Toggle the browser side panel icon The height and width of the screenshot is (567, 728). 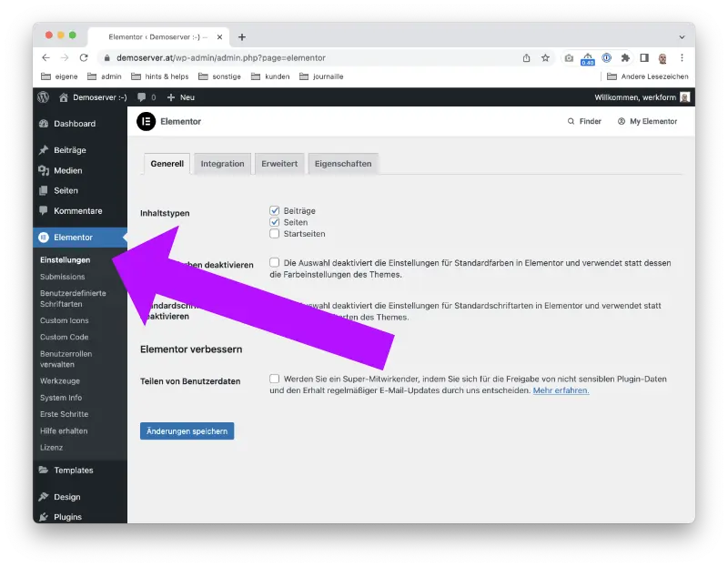click(x=644, y=57)
